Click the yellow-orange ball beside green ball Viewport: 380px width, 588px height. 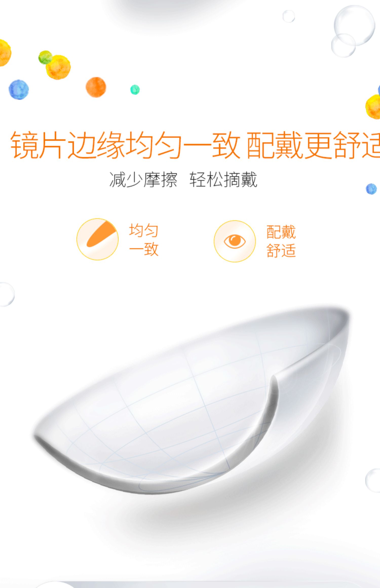point(58,67)
